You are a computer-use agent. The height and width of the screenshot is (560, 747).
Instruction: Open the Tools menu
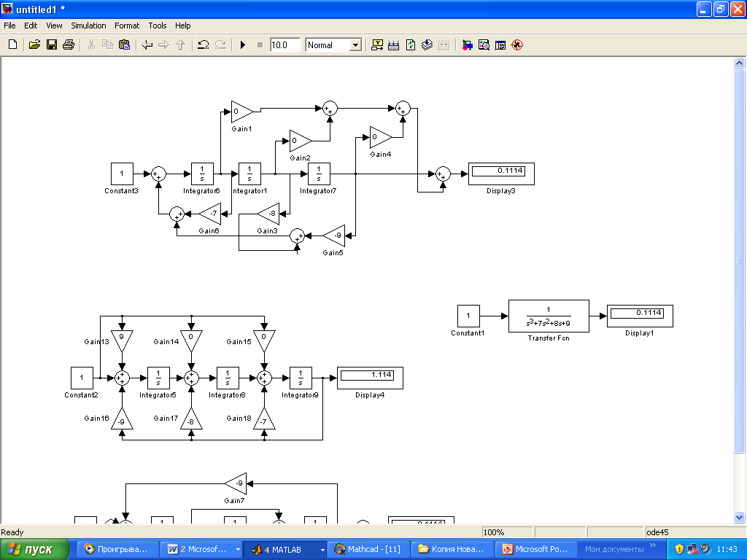(x=158, y=26)
